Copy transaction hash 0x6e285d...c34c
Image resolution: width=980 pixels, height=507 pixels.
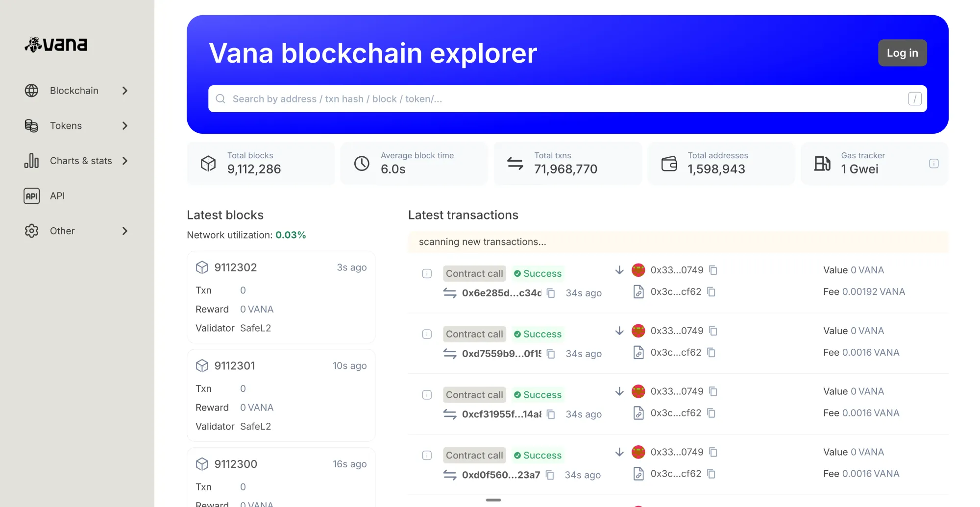point(551,293)
